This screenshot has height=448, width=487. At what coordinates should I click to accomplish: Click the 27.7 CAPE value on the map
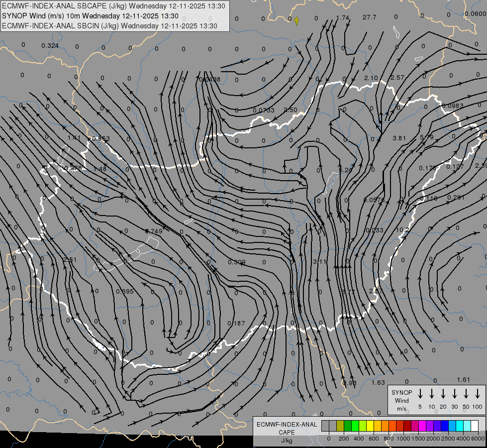tap(369, 17)
